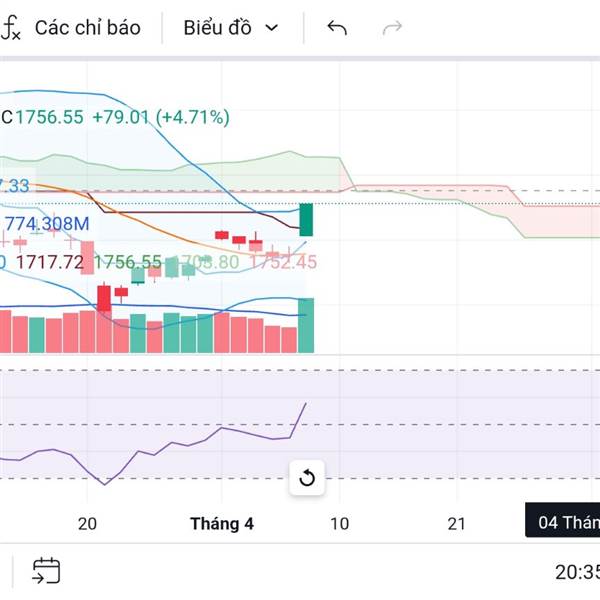Click the closing price 1756.55 in legend
600x600 pixels.
click(x=50, y=117)
